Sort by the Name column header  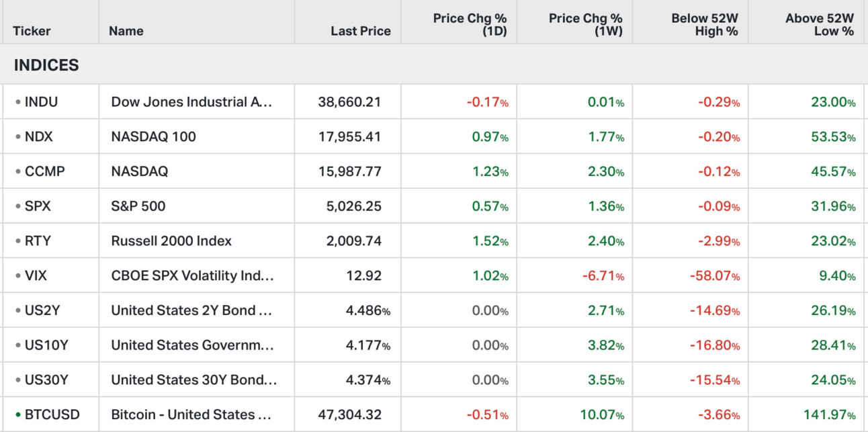coord(126,31)
